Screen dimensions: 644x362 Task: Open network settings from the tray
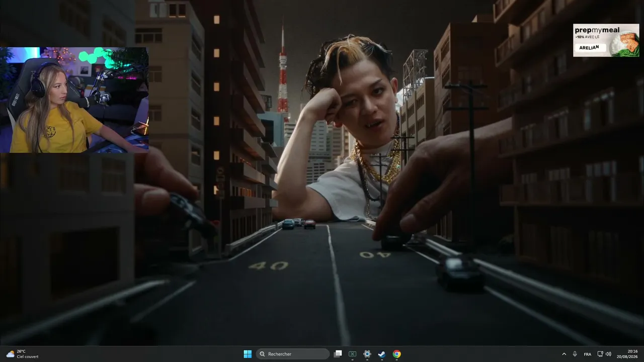click(x=600, y=354)
